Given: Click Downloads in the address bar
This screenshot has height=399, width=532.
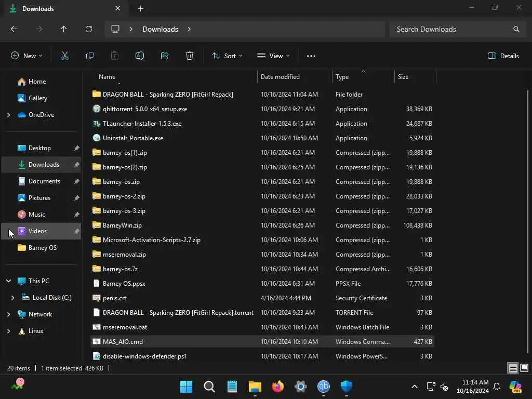Looking at the screenshot, I should click(x=160, y=29).
